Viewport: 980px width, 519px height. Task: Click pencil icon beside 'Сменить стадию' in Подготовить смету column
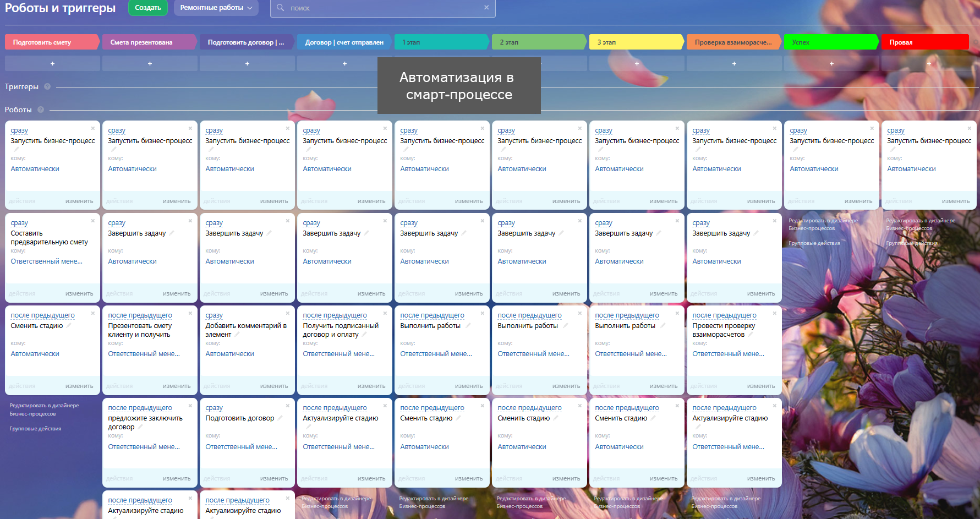69,326
